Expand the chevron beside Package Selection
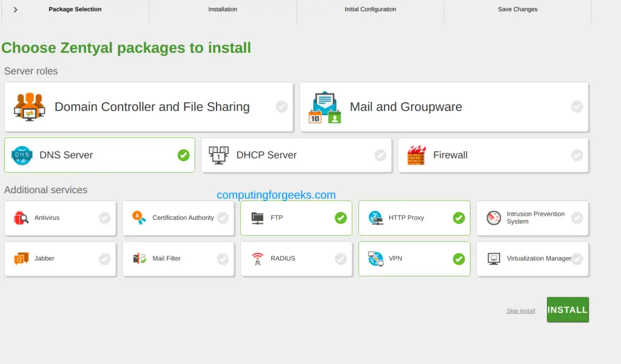 coord(15,10)
